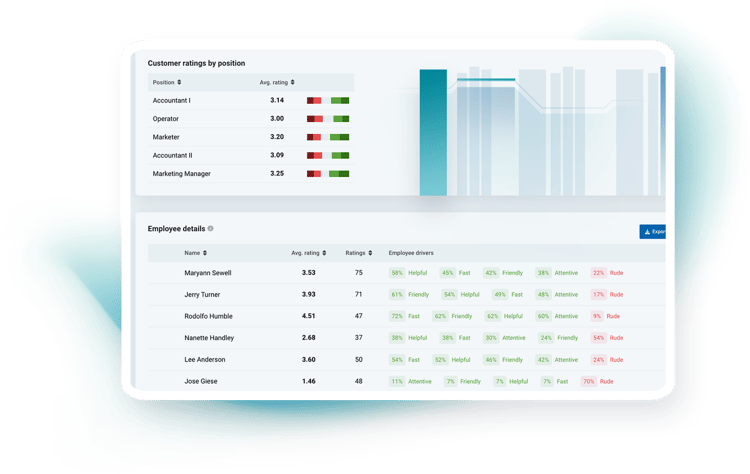Select the Operator position row
The height and width of the screenshot is (474, 750).
tap(251, 119)
